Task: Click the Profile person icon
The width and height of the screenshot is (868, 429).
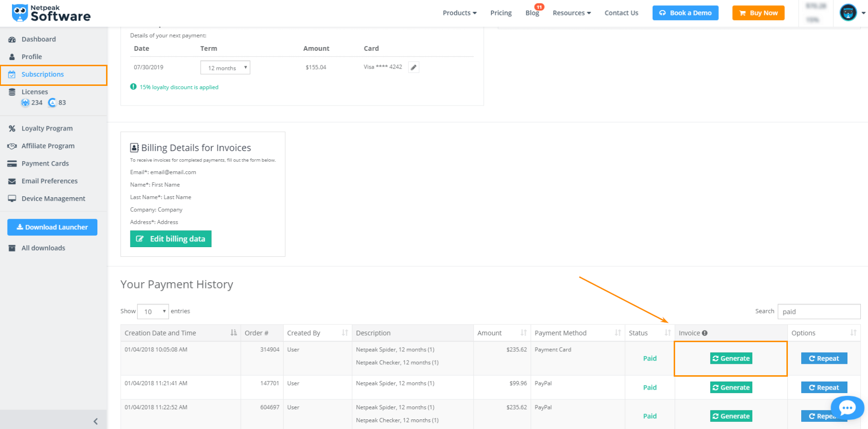Action: click(12, 57)
